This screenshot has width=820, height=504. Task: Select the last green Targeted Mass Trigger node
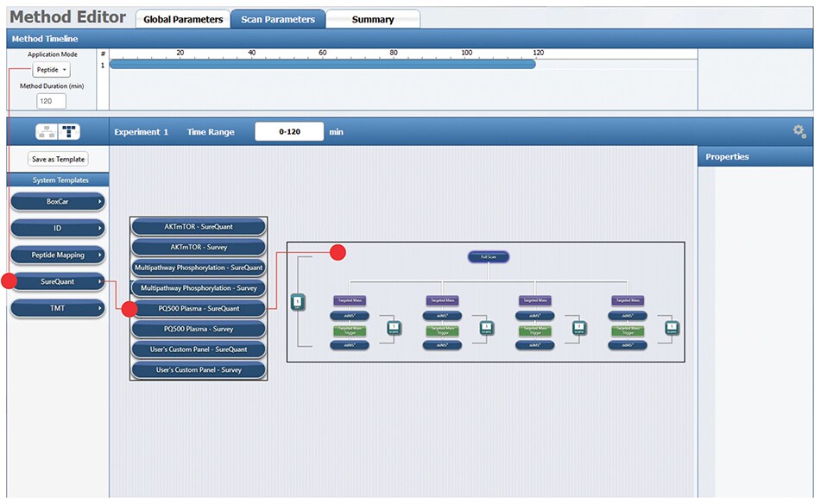tap(628, 331)
